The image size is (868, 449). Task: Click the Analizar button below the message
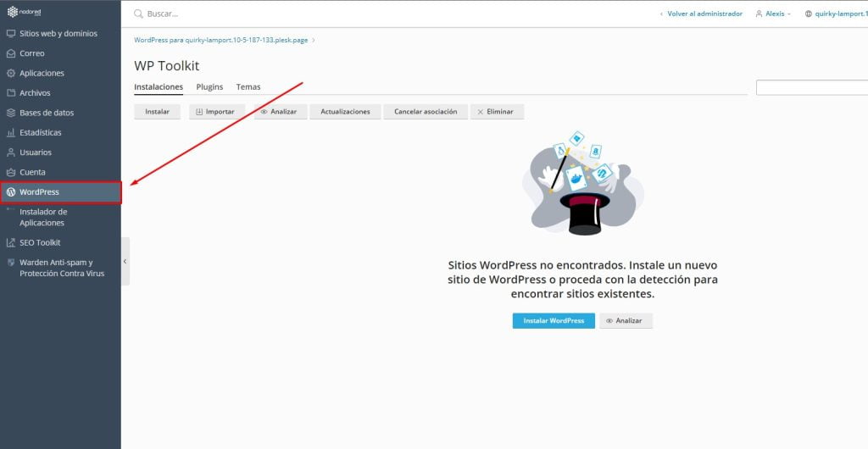pos(626,321)
